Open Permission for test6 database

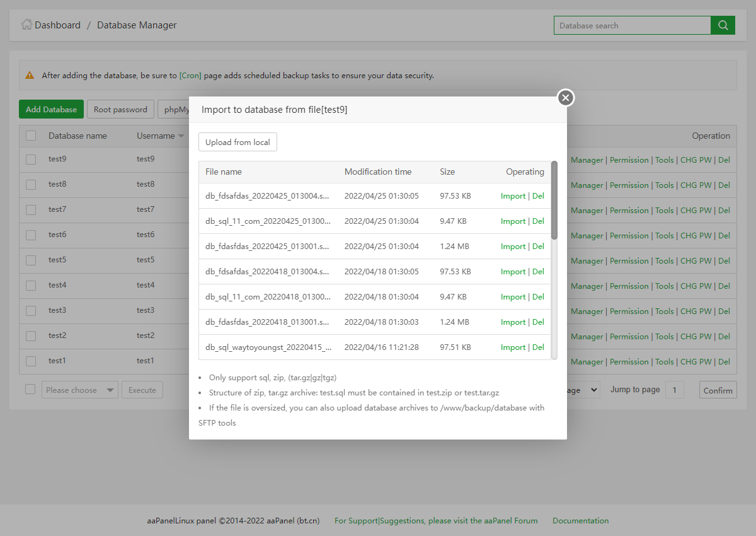pos(629,236)
